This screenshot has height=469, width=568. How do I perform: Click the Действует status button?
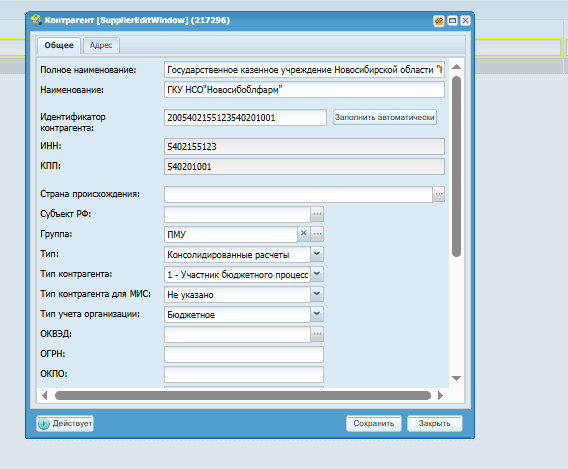pyautogui.click(x=65, y=423)
